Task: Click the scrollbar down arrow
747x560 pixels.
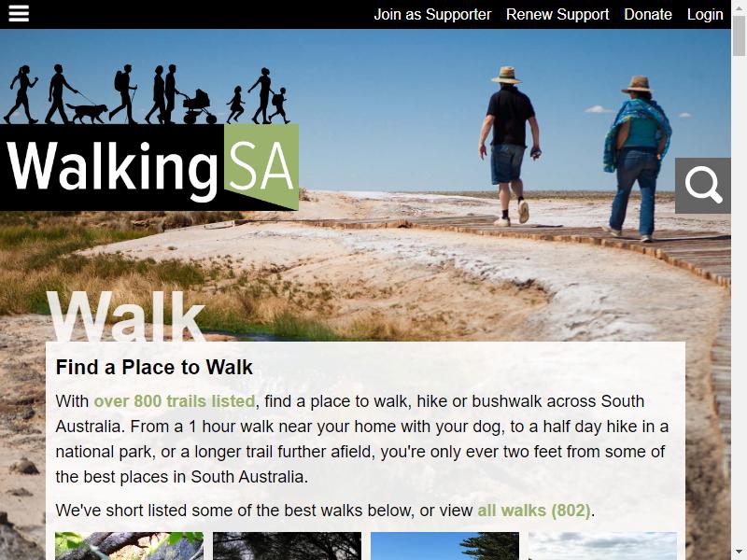Action: pos(739,553)
